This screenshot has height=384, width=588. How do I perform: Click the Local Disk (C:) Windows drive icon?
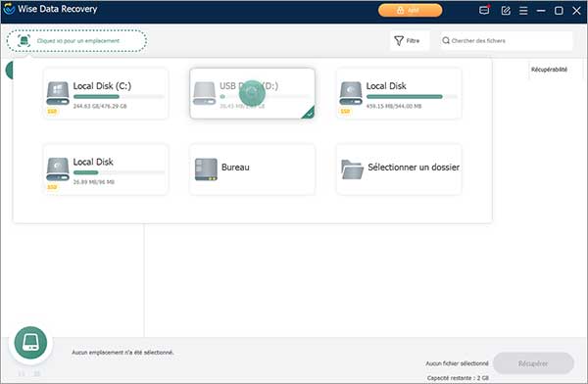tap(58, 93)
